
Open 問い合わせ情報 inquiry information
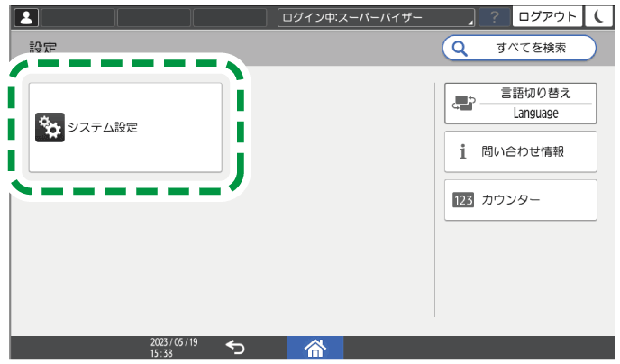pos(520,151)
